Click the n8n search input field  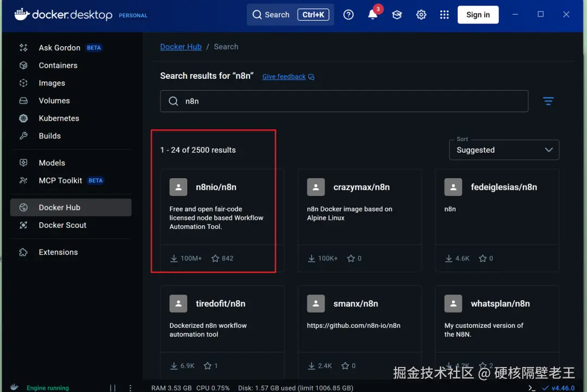coord(344,101)
